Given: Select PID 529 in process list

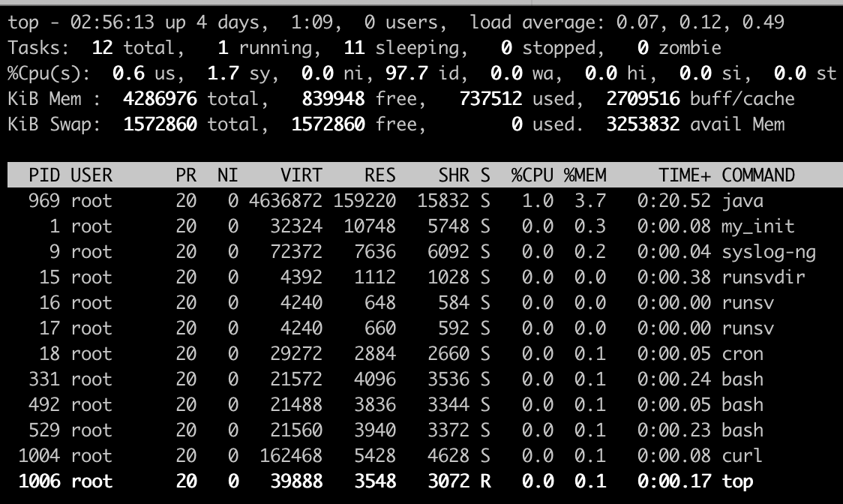Looking at the screenshot, I should coord(44,430).
